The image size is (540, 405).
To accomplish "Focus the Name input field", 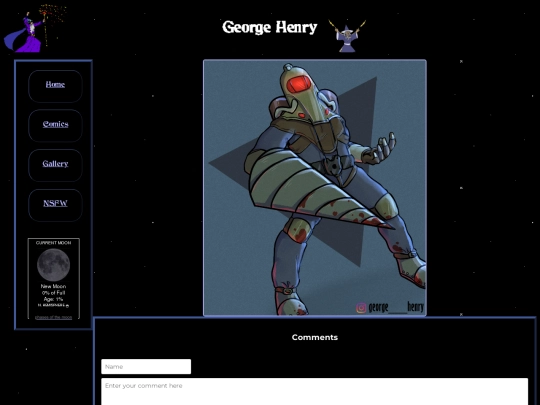I will (146, 366).
